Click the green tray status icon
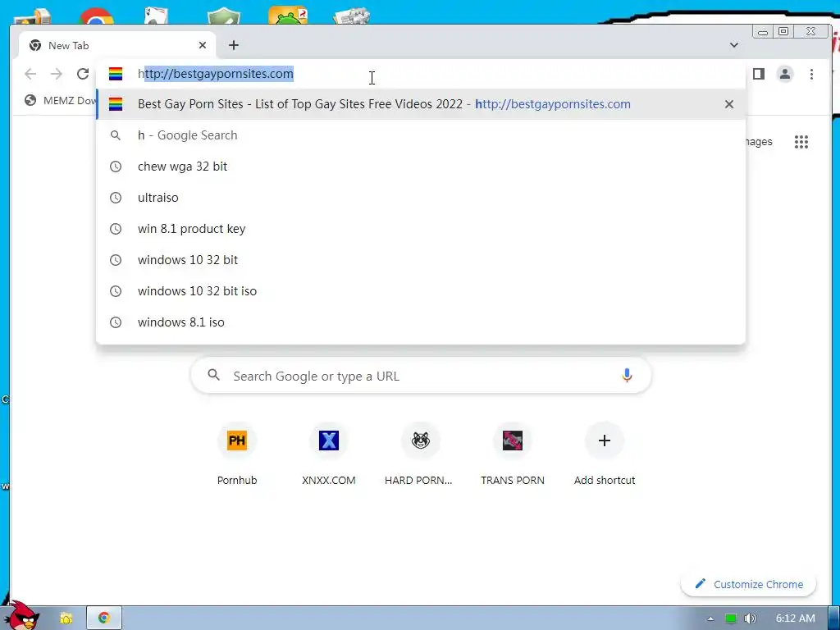The height and width of the screenshot is (630, 840). coord(731,619)
